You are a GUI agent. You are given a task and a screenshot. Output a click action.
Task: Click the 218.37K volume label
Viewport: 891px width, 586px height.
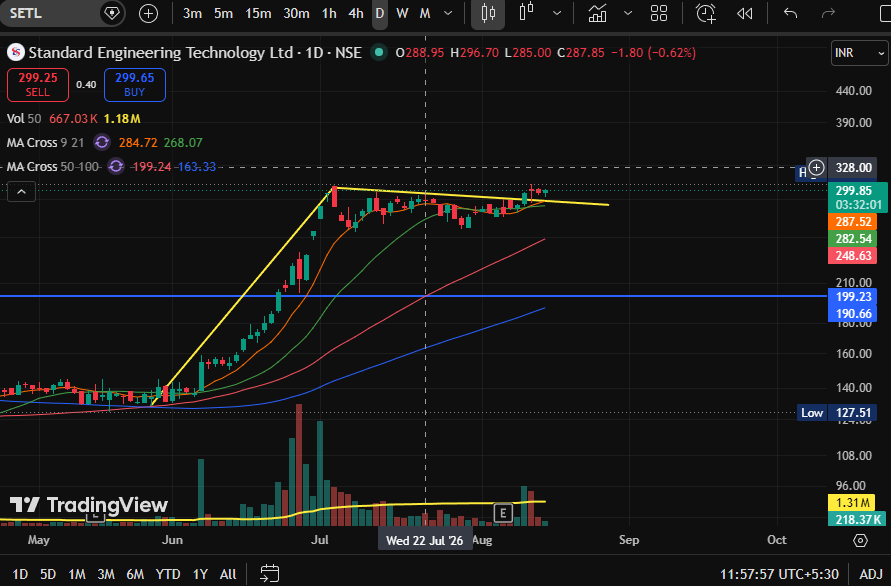857,519
